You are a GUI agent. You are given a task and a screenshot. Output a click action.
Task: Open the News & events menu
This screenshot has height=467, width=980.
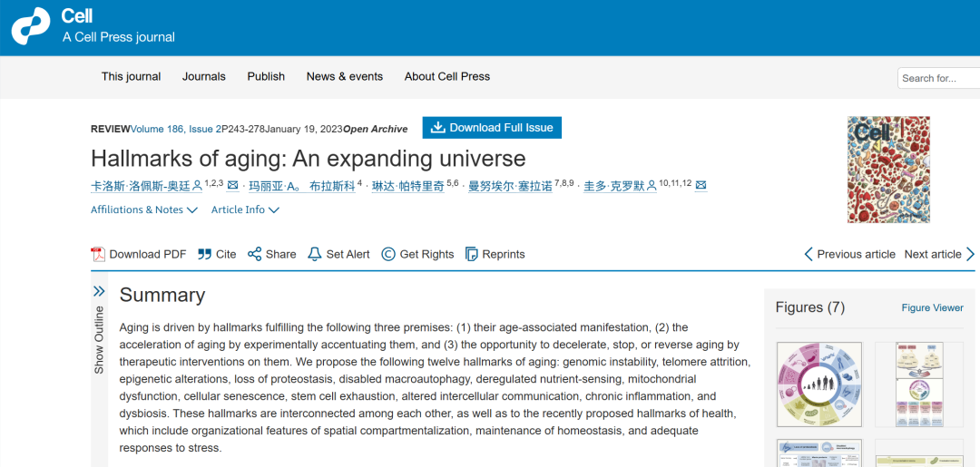[x=345, y=77]
